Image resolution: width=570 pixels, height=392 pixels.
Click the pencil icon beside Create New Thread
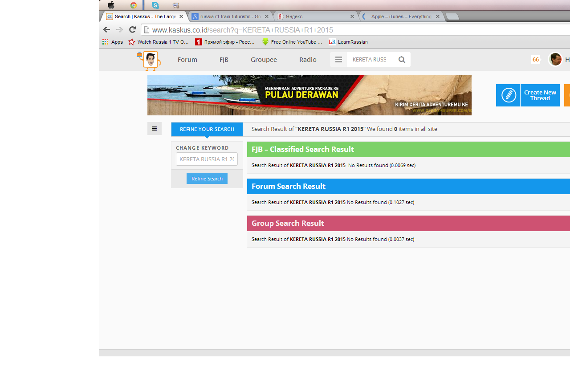(x=508, y=95)
